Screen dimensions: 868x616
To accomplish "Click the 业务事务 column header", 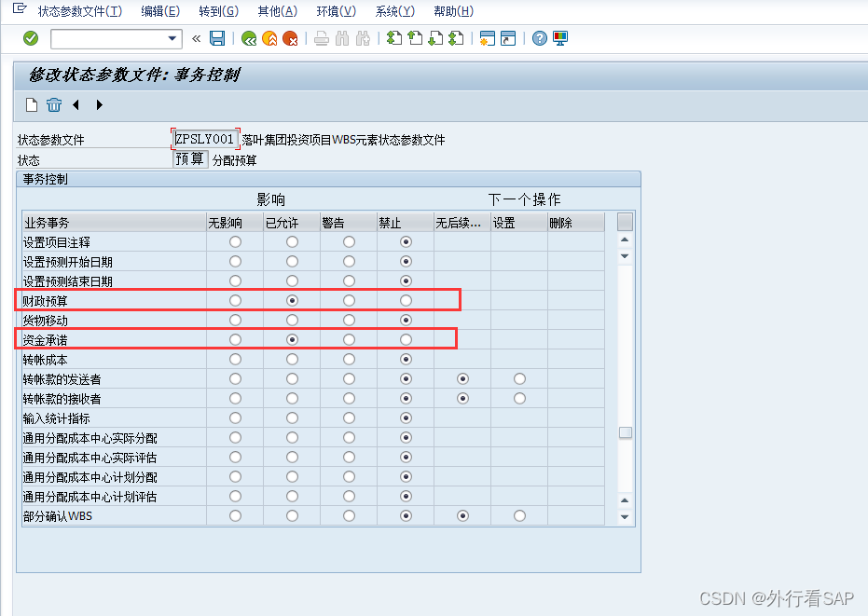I will [114, 223].
